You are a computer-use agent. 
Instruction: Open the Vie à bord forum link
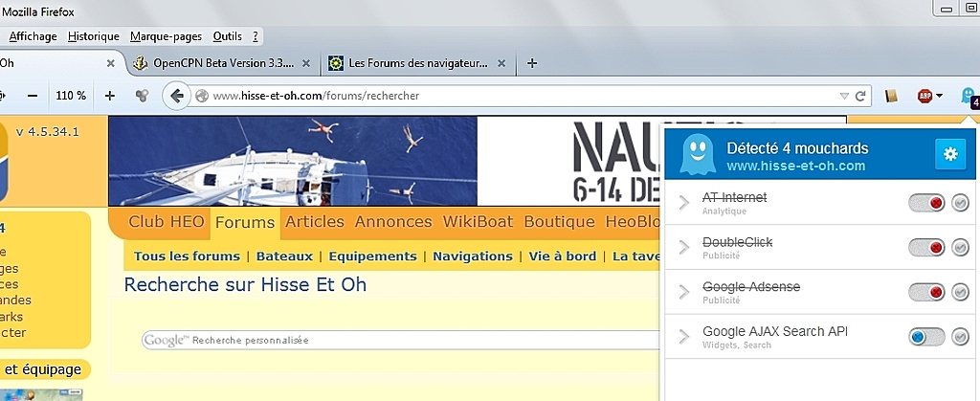pyautogui.click(x=563, y=256)
